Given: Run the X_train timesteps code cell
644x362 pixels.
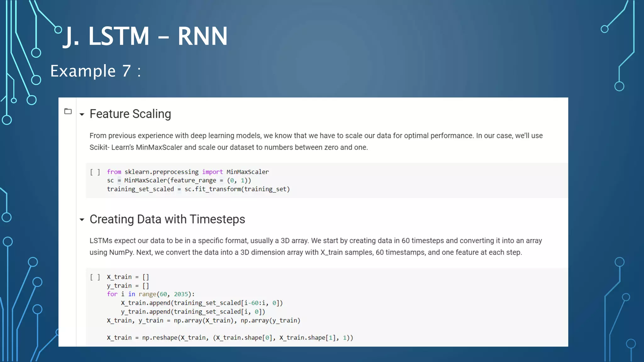Looking at the screenshot, I should click(95, 277).
